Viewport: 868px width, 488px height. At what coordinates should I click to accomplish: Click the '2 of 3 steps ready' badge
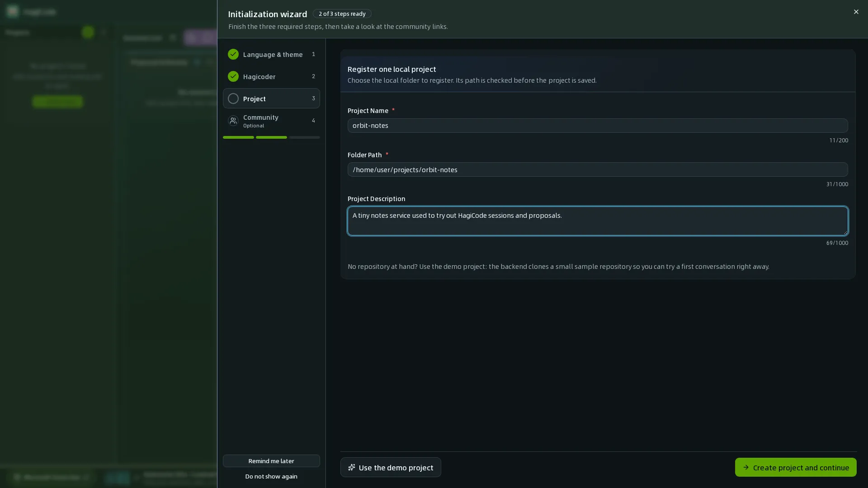point(342,14)
